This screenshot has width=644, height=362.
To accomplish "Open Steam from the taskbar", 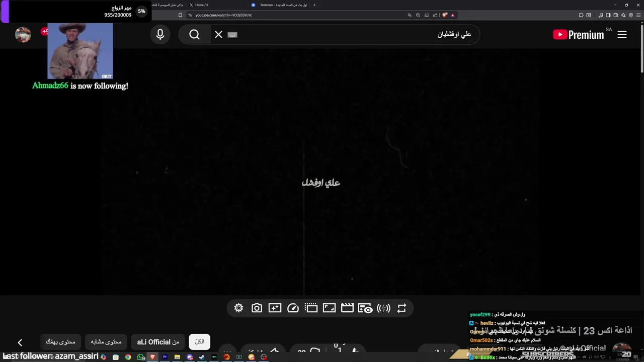I will click(x=202, y=357).
